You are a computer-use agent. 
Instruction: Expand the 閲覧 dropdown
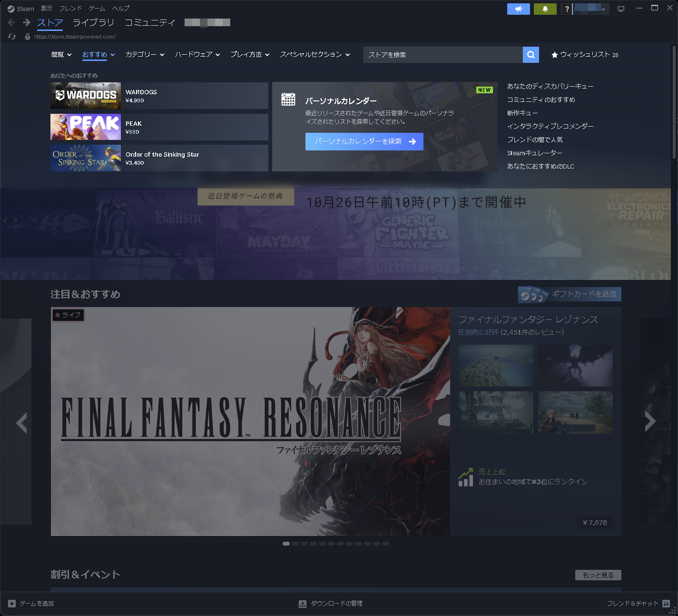click(x=61, y=55)
